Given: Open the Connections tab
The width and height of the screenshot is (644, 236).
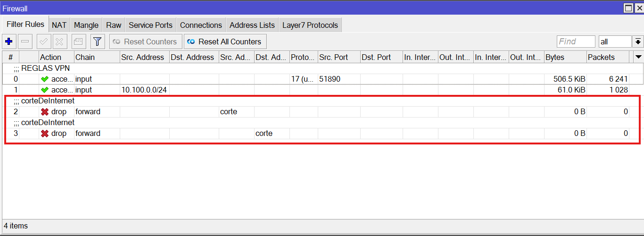Looking at the screenshot, I should [201, 25].
